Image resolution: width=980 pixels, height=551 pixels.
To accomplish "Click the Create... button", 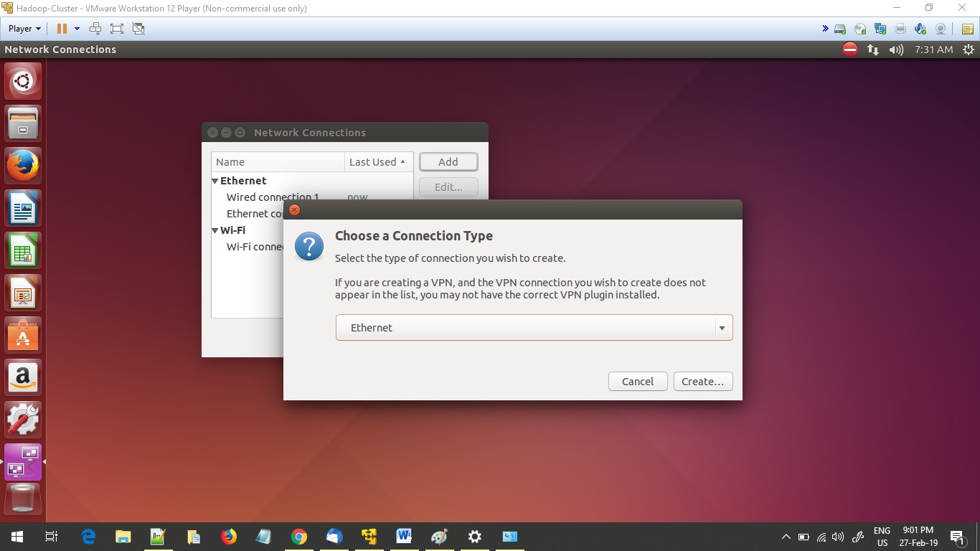I will click(x=703, y=382).
